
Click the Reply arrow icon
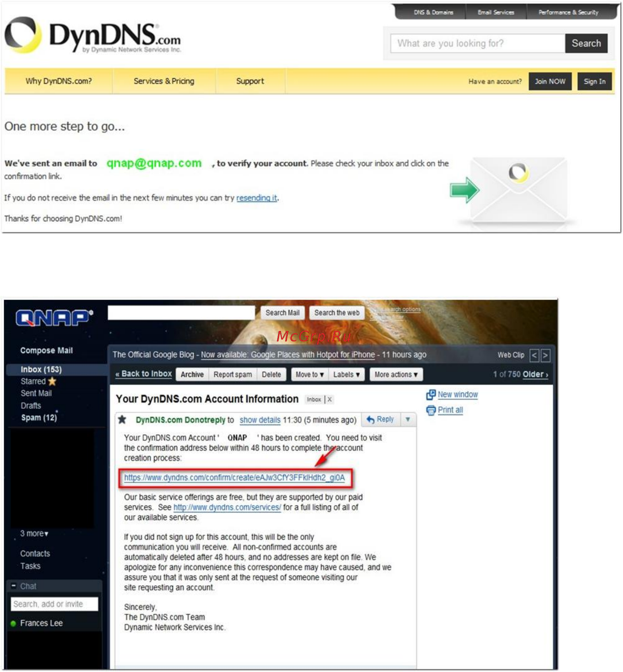point(370,419)
